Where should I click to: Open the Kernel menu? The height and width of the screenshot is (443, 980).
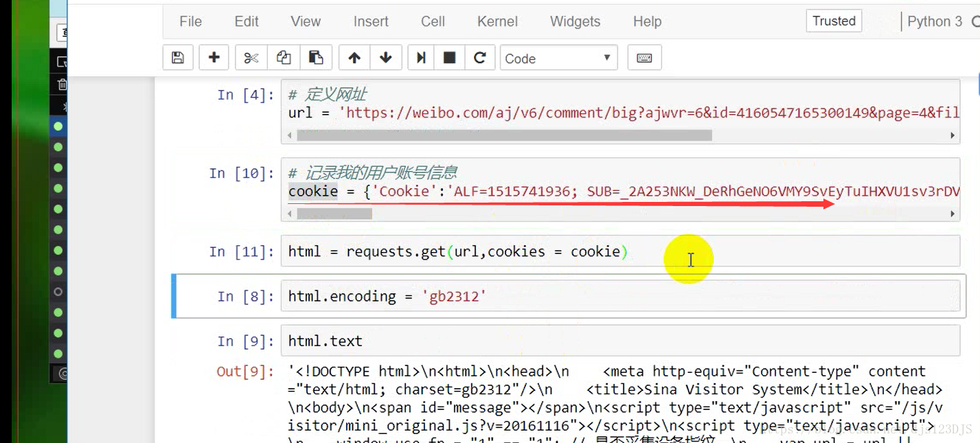(x=497, y=21)
